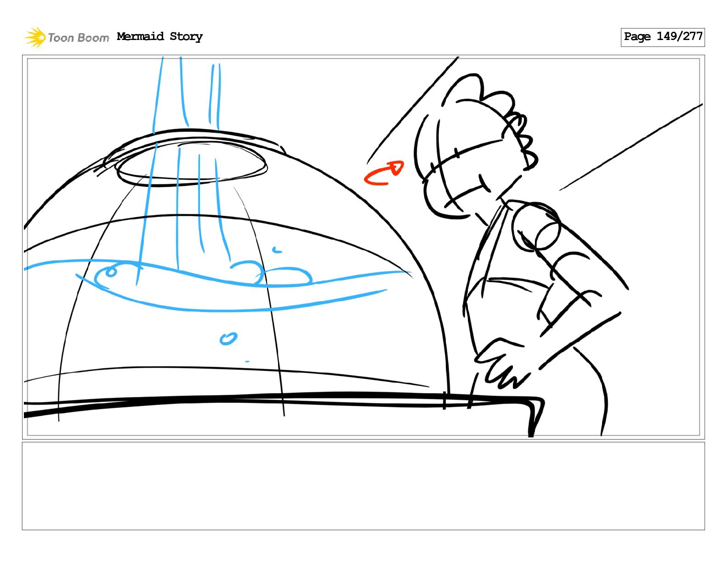Click the empty caption box below the panel
Viewport: 728px width, 563px height.
pos(363,486)
